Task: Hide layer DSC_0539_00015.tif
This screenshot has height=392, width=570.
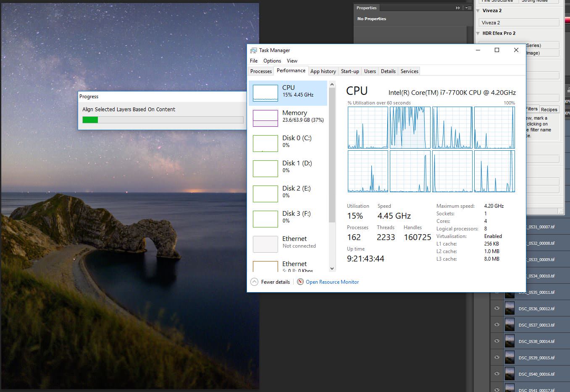Action: coord(497,357)
